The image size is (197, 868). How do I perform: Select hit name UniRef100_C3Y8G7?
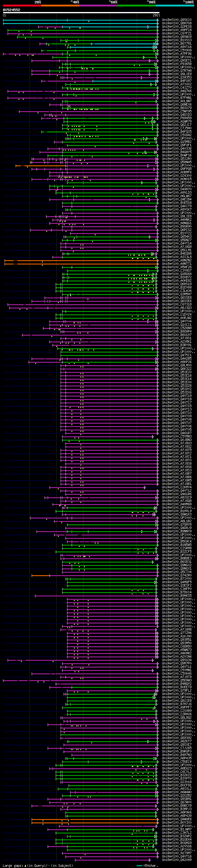coord(177,271)
